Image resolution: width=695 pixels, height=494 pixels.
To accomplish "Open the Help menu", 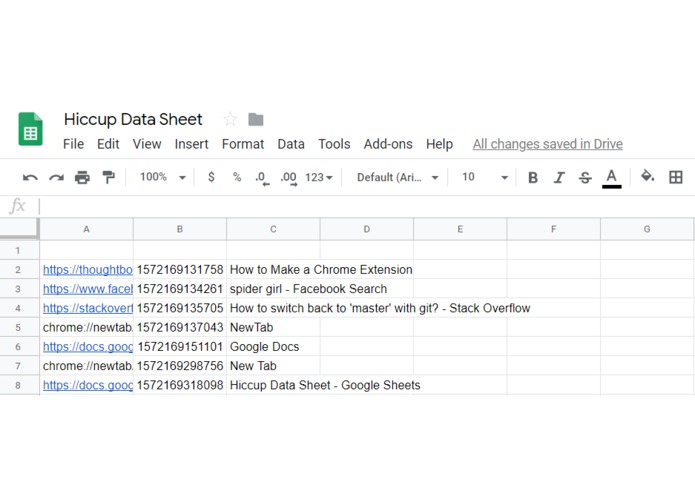I will pyautogui.click(x=439, y=144).
